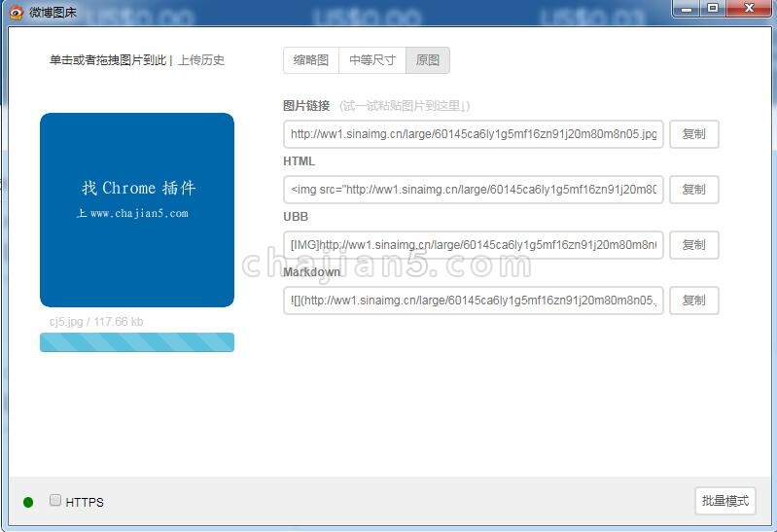Image resolution: width=777 pixels, height=532 pixels.
Task: Click the UBB label text
Action: 296,217
